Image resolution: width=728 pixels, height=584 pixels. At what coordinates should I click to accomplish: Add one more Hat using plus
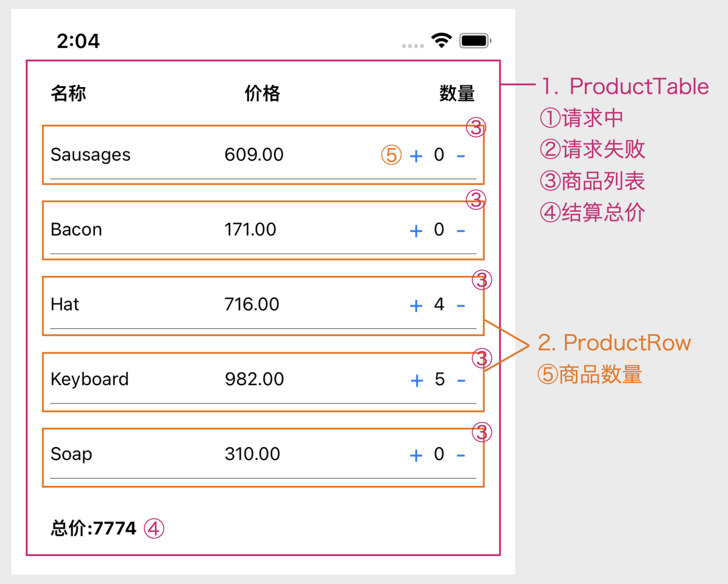tap(416, 305)
